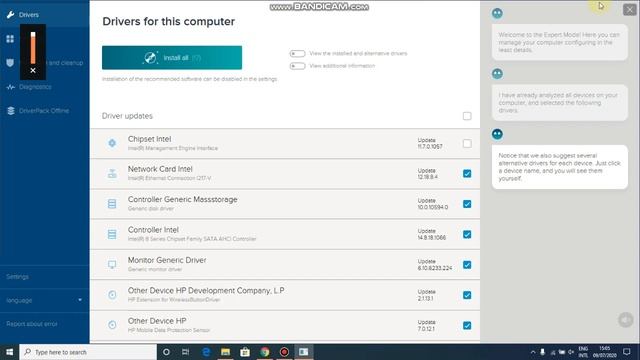Toggle View the installed and alternative drivers
The image size is (640, 360).
(x=298, y=53)
